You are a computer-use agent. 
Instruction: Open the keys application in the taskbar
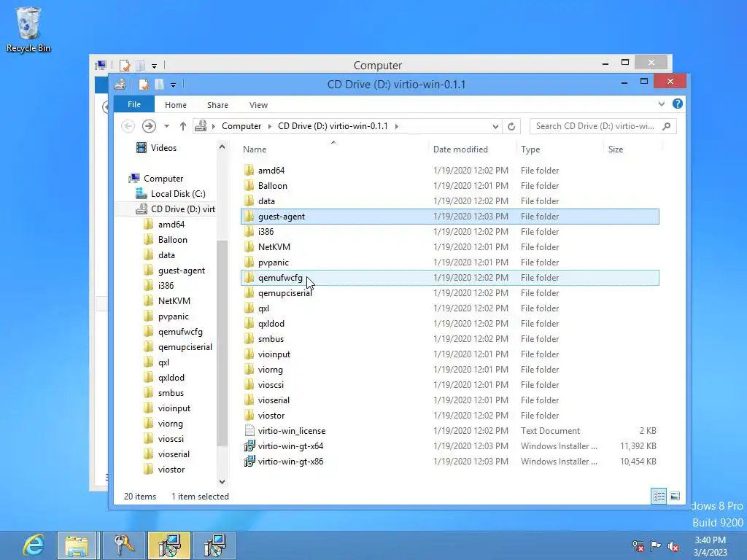[x=123, y=545]
